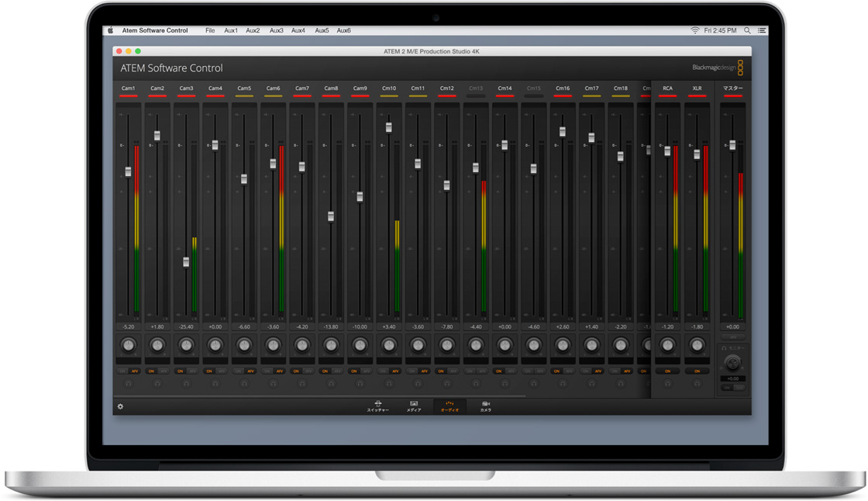Image resolution: width=868 pixels, height=501 pixels.
Task: Click the Cam6 channel name label
Action: (273, 88)
